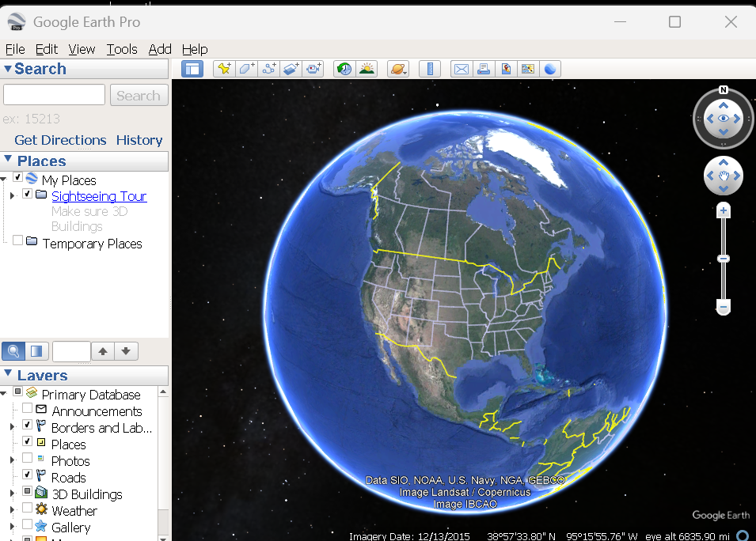Click the empty field beside the panel-view icon
756x541 pixels.
coord(71,351)
